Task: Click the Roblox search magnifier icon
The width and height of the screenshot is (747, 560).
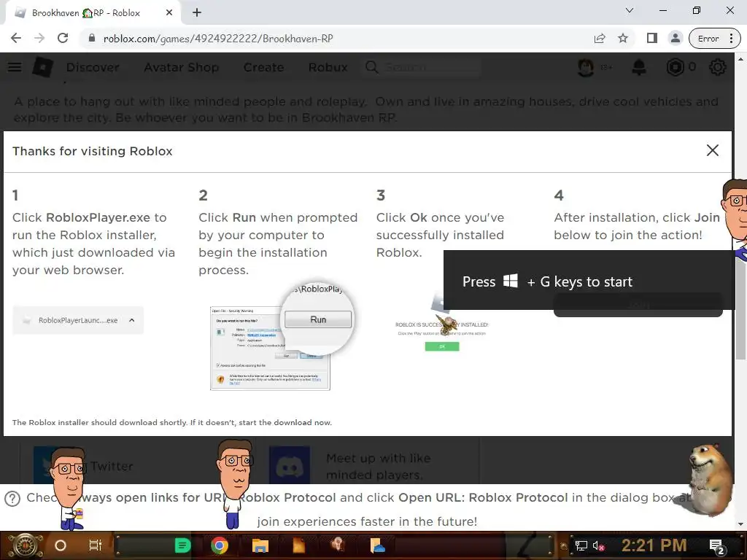Action: pyautogui.click(x=371, y=68)
